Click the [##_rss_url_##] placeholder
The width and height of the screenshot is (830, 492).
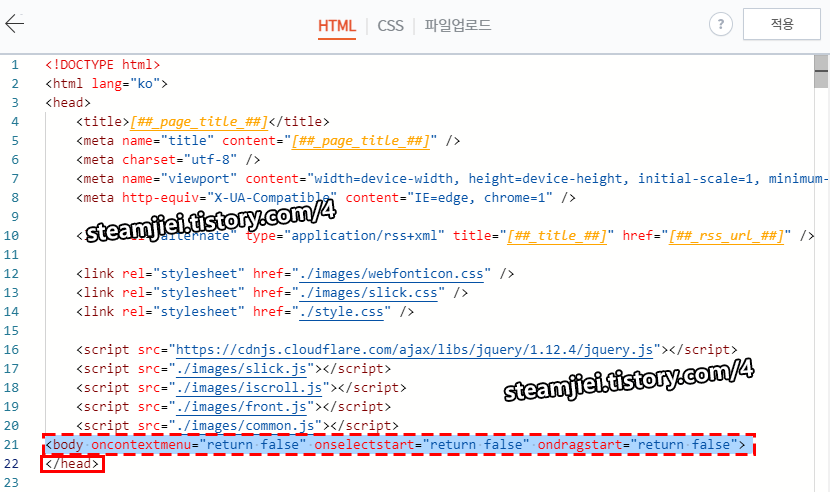point(726,236)
